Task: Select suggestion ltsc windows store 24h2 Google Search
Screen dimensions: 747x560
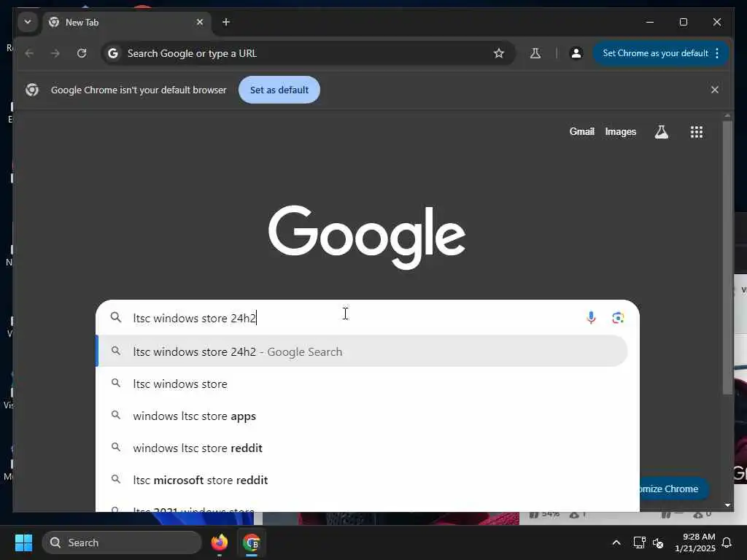Action: tap(362, 351)
